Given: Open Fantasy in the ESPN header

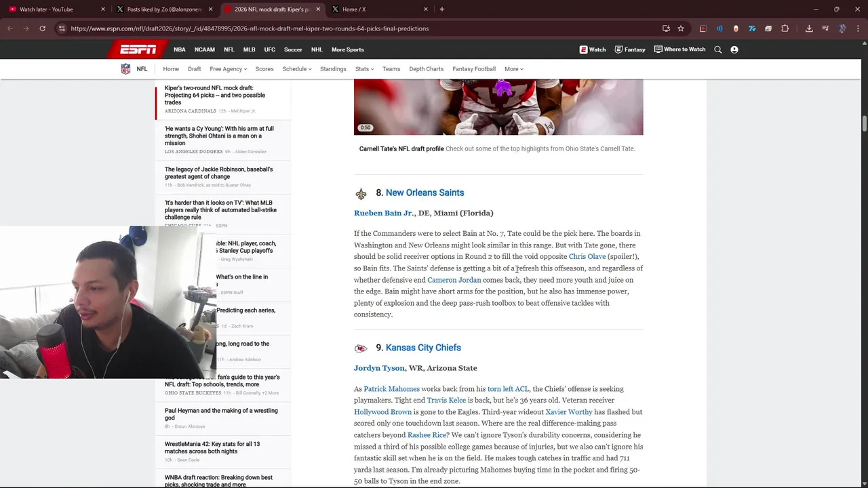Looking at the screenshot, I should click(630, 49).
